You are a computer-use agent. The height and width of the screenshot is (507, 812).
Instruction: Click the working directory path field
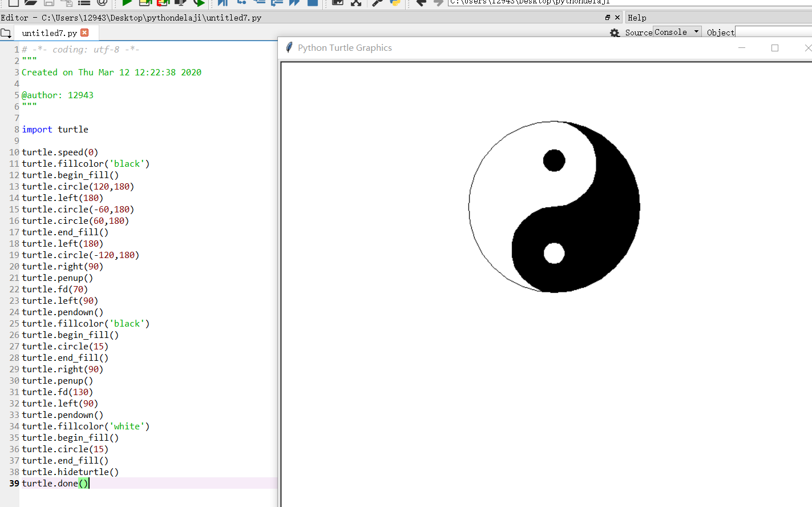click(630, 2)
